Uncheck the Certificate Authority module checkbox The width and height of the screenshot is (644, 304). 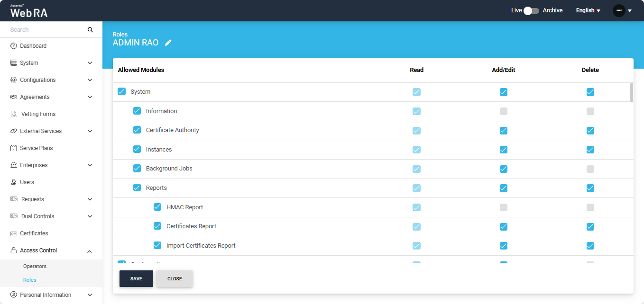pos(137,130)
